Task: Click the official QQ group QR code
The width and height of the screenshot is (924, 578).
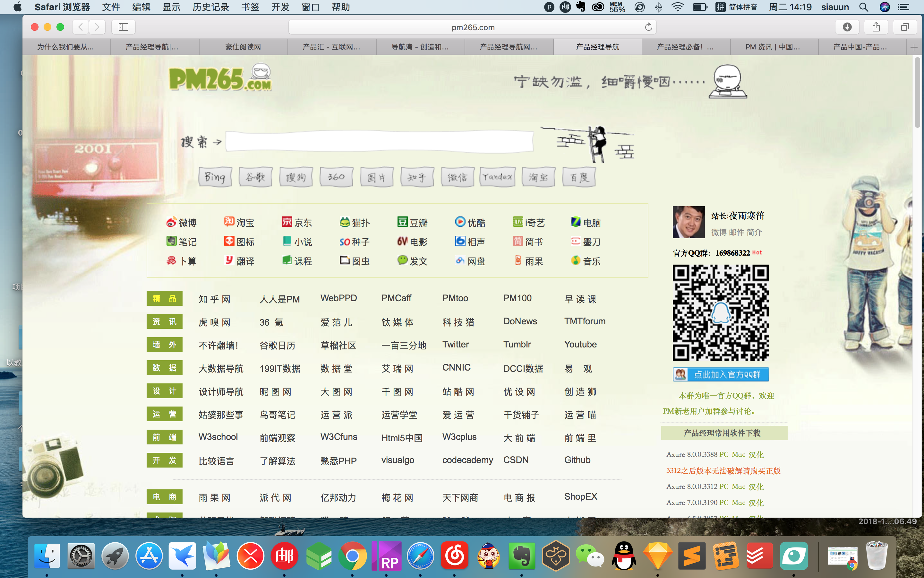Action: pos(721,313)
